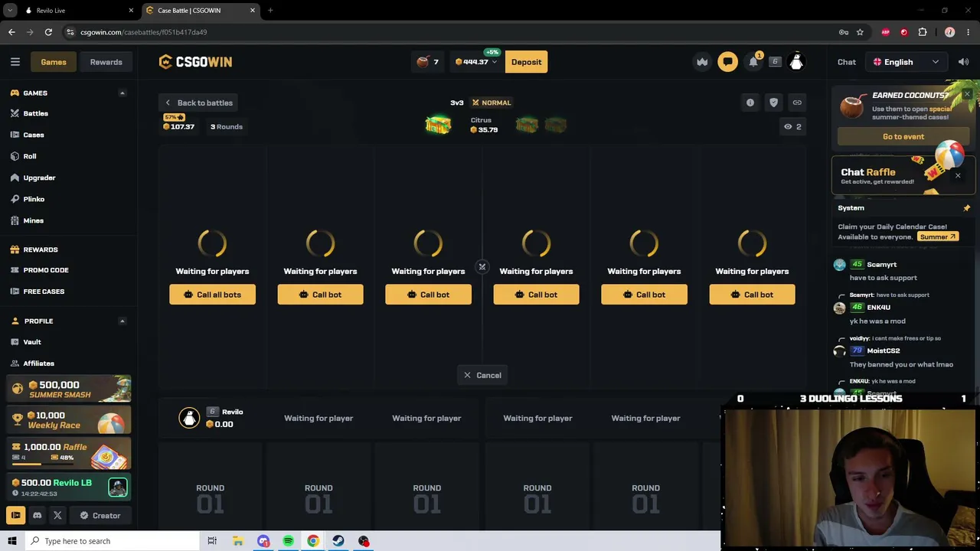
Task: Open Spotify from the taskbar
Action: (288, 541)
